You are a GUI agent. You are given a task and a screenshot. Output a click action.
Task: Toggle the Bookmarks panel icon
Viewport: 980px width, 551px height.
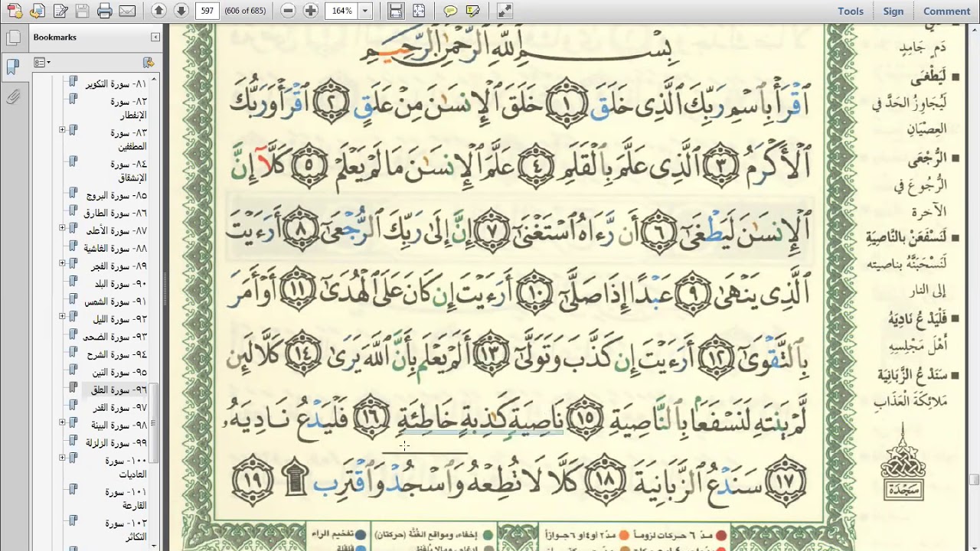click(12, 67)
